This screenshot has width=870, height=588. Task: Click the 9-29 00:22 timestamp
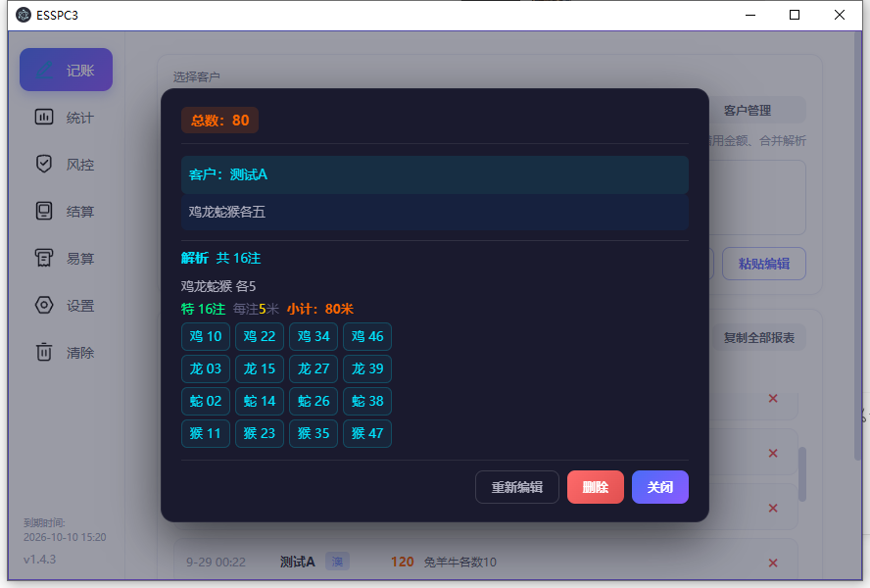coord(216,563)
